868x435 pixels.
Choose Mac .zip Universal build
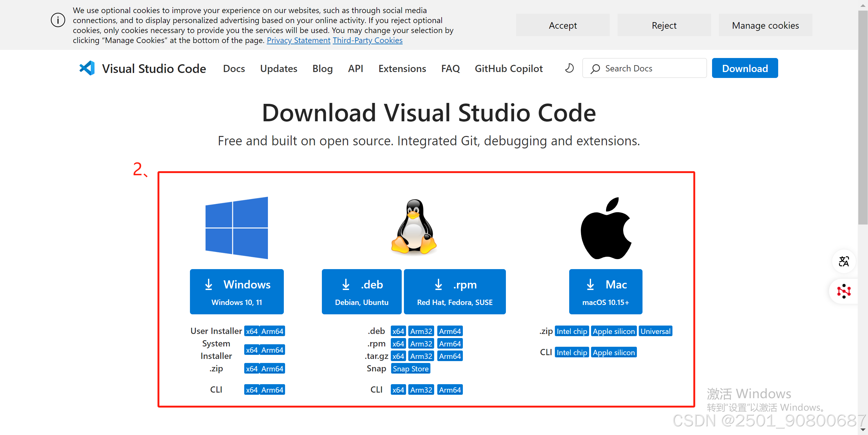point(655,331)
